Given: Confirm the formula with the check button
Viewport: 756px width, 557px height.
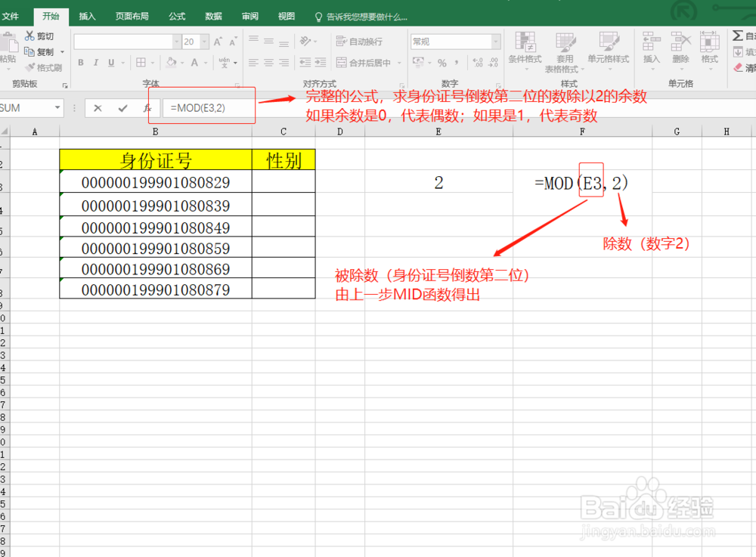Looking at the screenshot, I should tap(123, 108).
